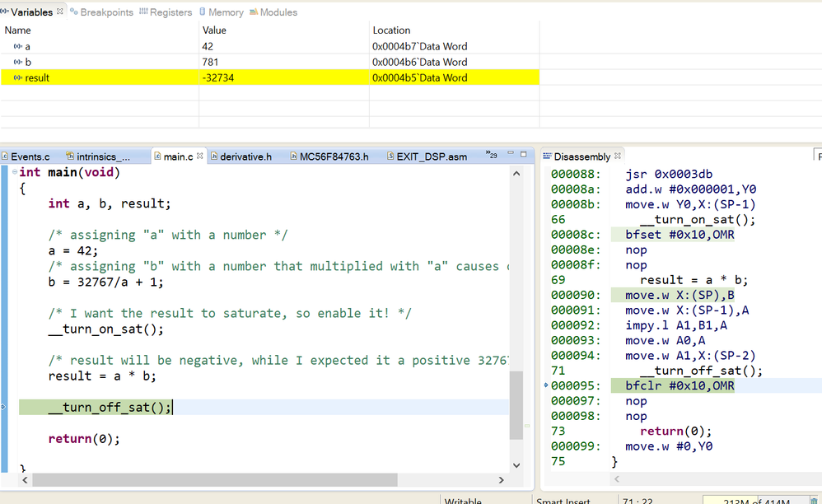Click the return(0); line in main.c
Viewport: 822px width, 504px height.
[84, 438]
